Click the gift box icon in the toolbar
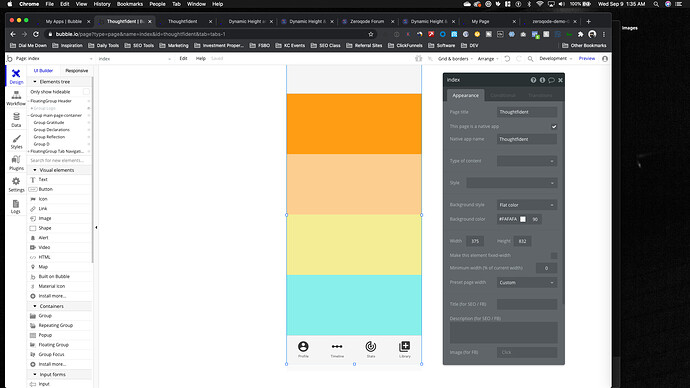The height and width of the screenshot is (388, 690). 418,59
